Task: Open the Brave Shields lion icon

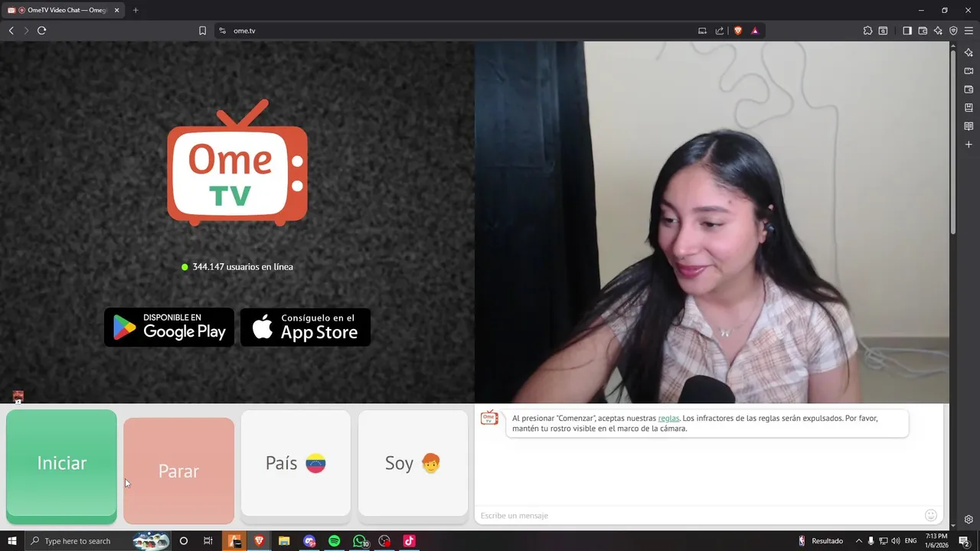Action: click(738, 31)
